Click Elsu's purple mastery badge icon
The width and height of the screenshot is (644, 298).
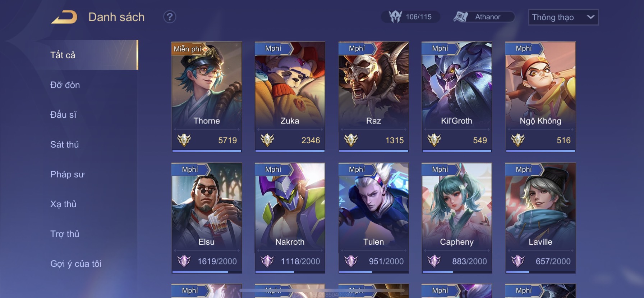(x=184, y=261)
